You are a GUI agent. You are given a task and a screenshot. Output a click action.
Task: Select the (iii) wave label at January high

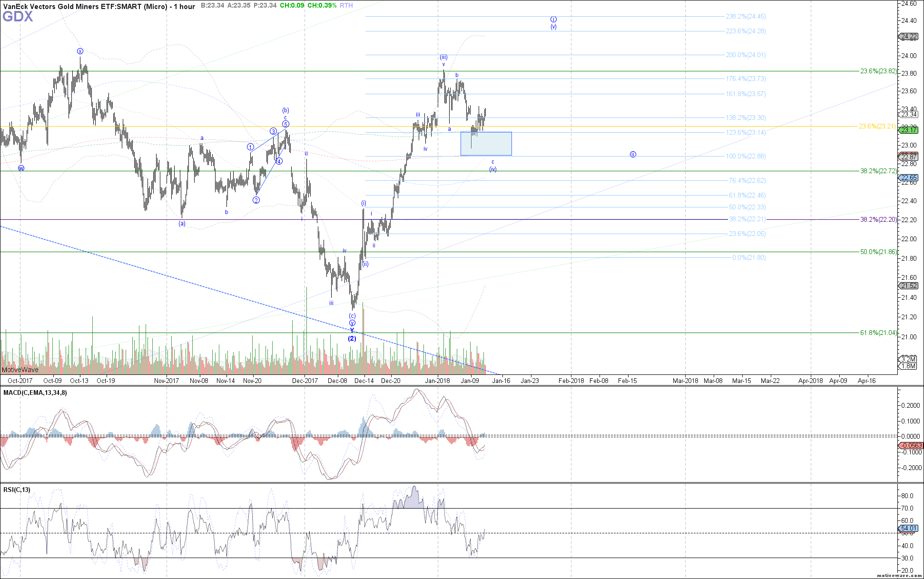443,57
